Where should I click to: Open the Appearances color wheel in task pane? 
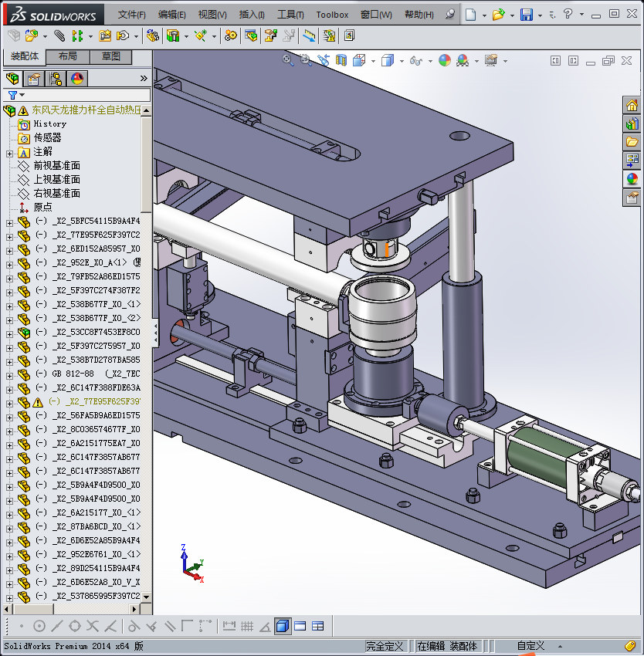click(632, 179)
